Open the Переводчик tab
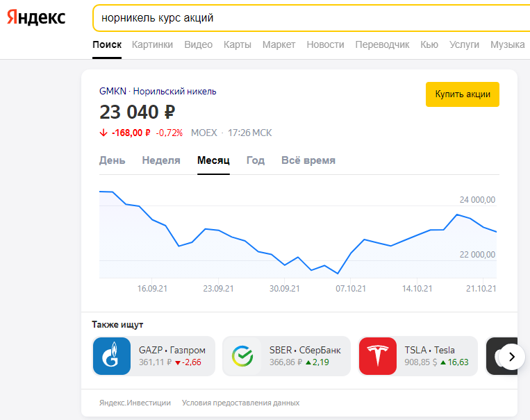 click(x=382, y=44)
